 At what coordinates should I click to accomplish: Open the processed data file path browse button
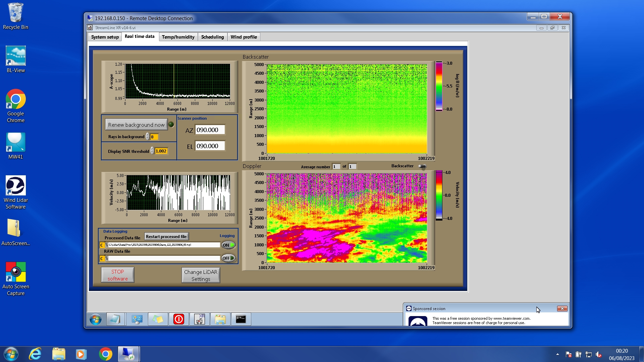click(107, 245)
